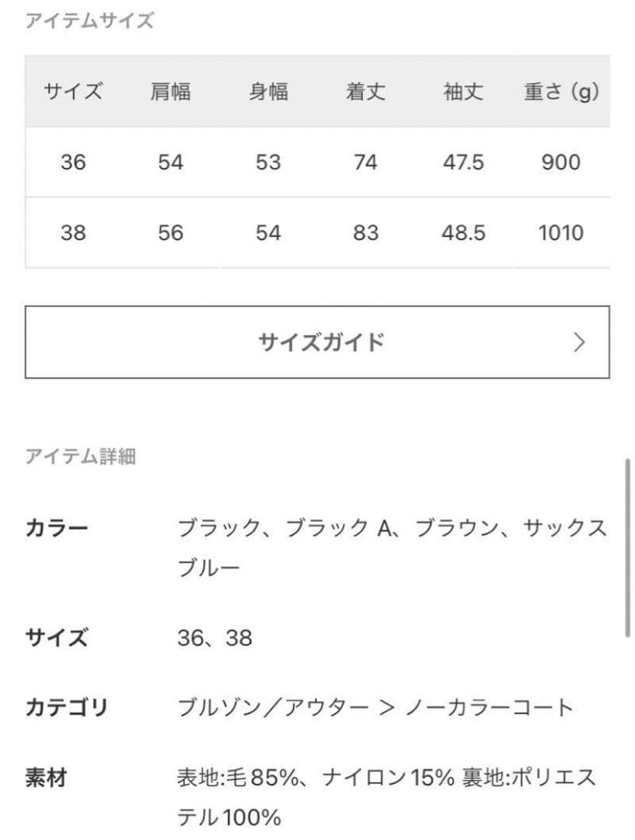Click the 重さ (g) column header
The height and width of the screenshot is (840, 635).
(x=561, y=93)
